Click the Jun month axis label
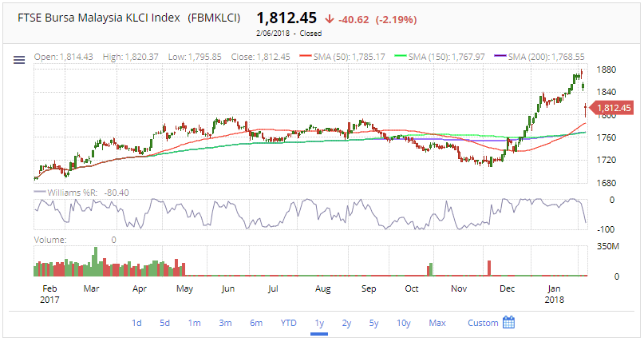This screenshot has width=644, height=342. click(x=228, y=288)
